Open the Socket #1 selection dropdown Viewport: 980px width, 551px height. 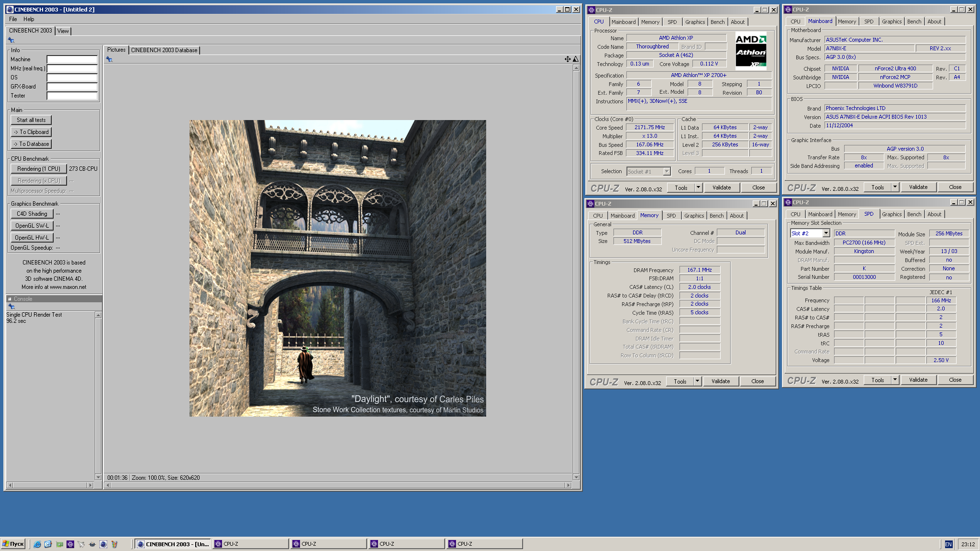click(667, 171)
